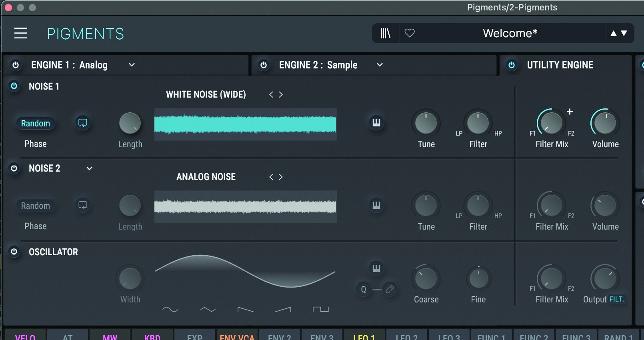This screenshot has width=644, height=340.
Task: Click the Noise 2 Tune knob
Action: pyautogui.click(x=426, y=206)
